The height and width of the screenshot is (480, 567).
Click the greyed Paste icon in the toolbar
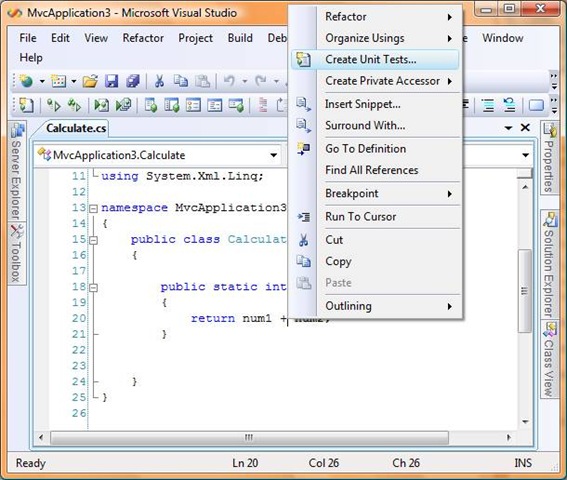pyautogui.click(x=202, y=81)
